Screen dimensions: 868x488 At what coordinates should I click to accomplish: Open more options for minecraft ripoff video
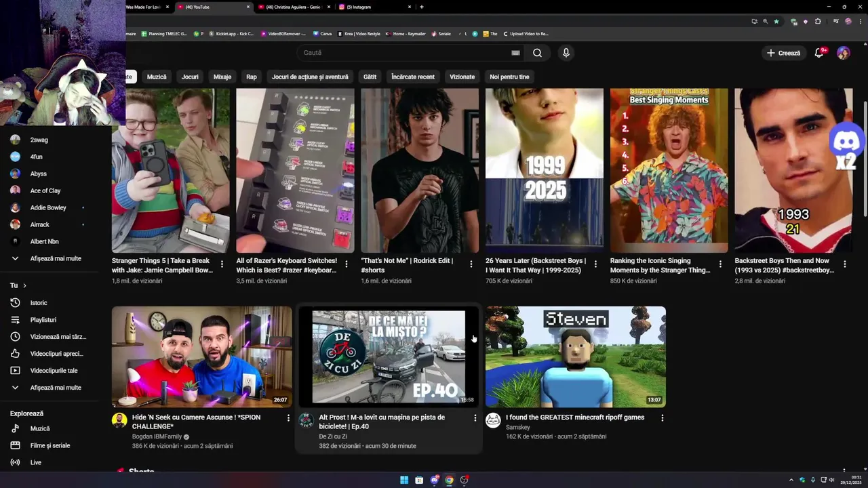pos(663,418)
